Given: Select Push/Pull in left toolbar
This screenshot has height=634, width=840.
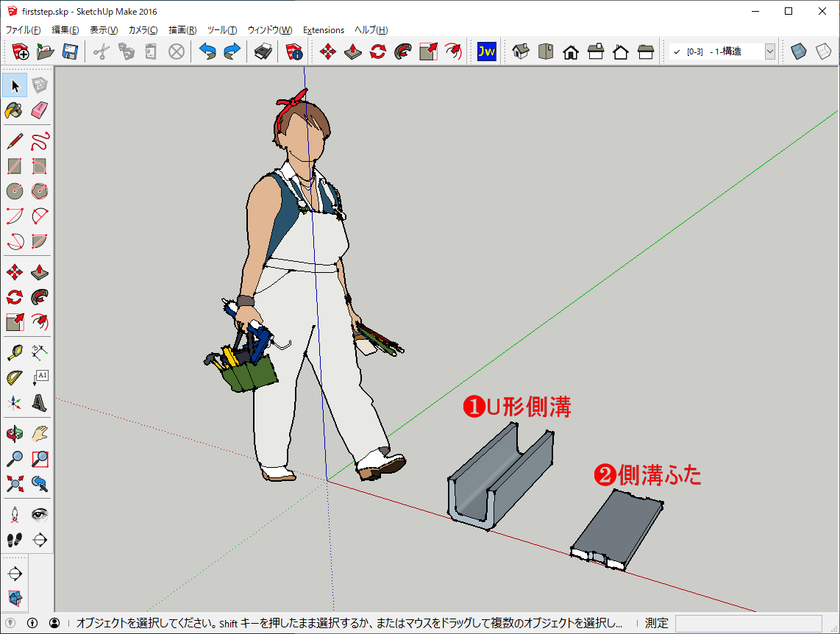Looking at the screenshot, I should (40, 272).
